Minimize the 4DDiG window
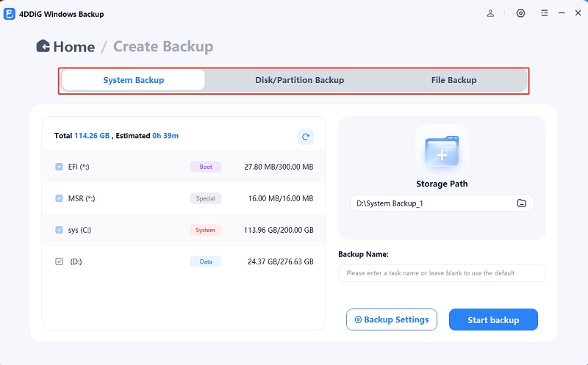Viewport: 588px width, 365px height. 562,13
